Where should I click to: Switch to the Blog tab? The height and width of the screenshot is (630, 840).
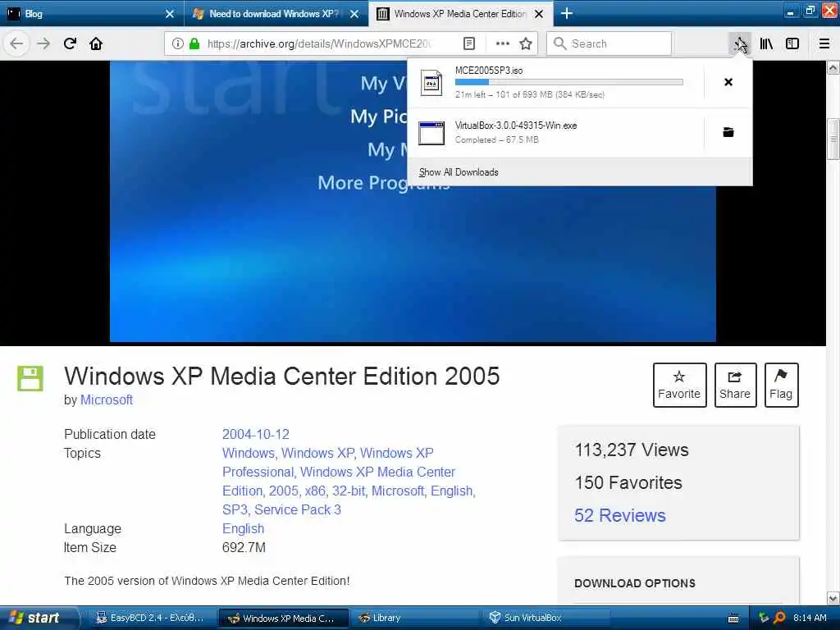92,13
